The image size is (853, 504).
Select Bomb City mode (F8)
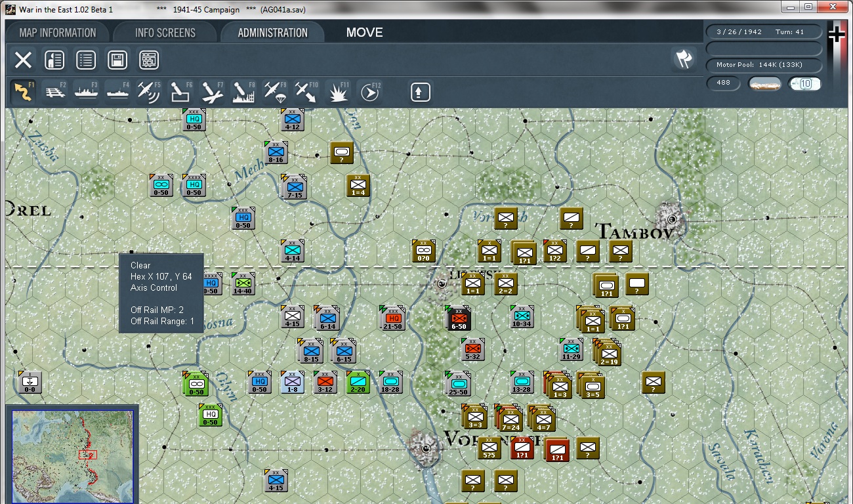coord(244,92)
